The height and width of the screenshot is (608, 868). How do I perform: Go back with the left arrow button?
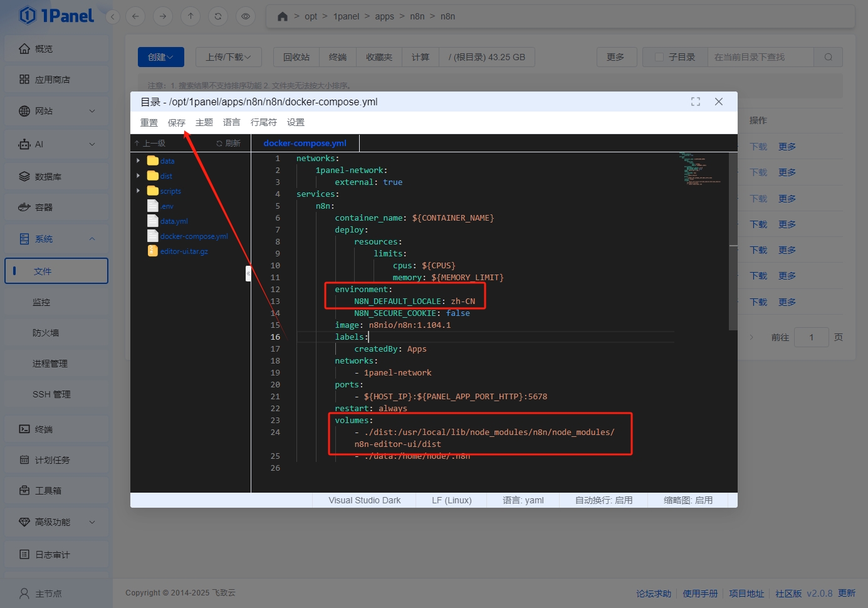(x=135, y=16)
